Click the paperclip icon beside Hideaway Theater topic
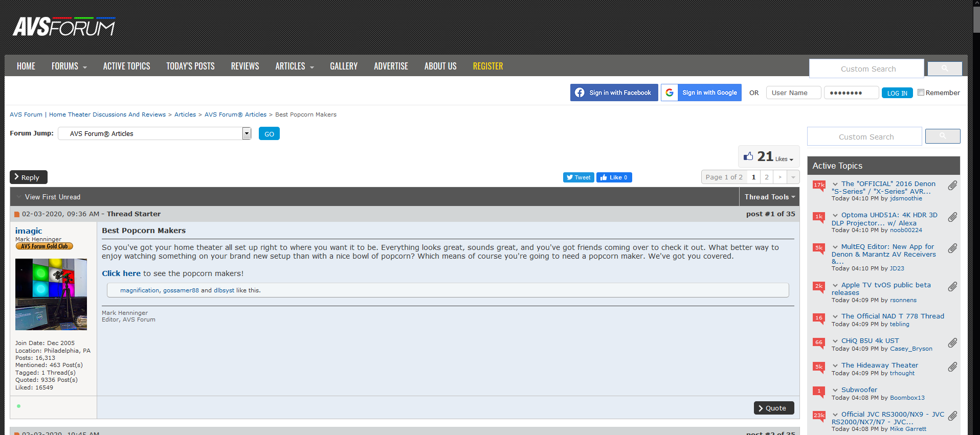 coord(952,367)
